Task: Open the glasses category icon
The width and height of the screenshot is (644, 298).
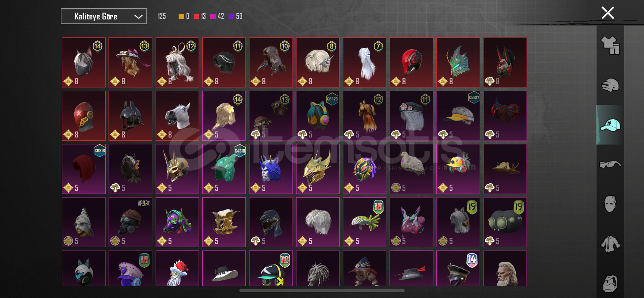Action: (x=610, y=164)
